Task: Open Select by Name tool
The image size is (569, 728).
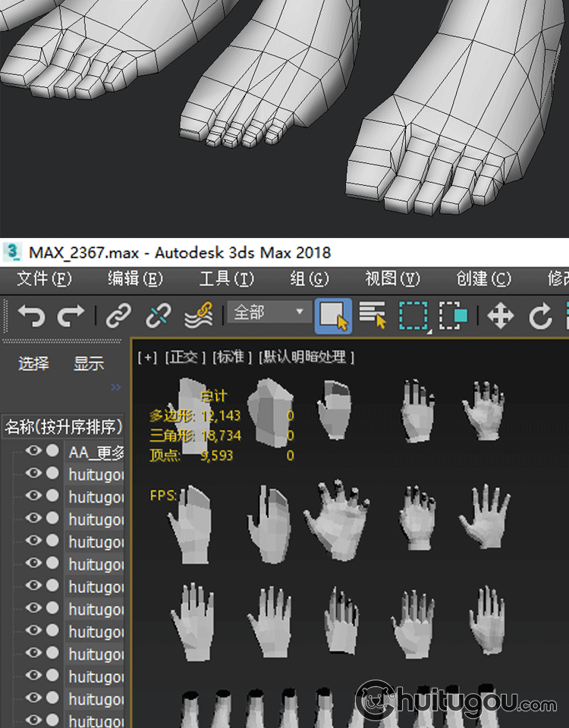Action: [373, 315]
